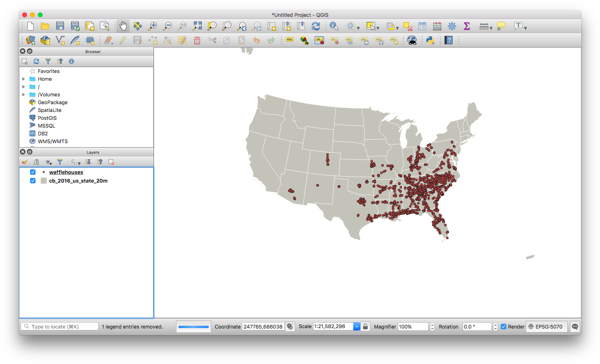Click the Type to locate search field

point(62,327)
